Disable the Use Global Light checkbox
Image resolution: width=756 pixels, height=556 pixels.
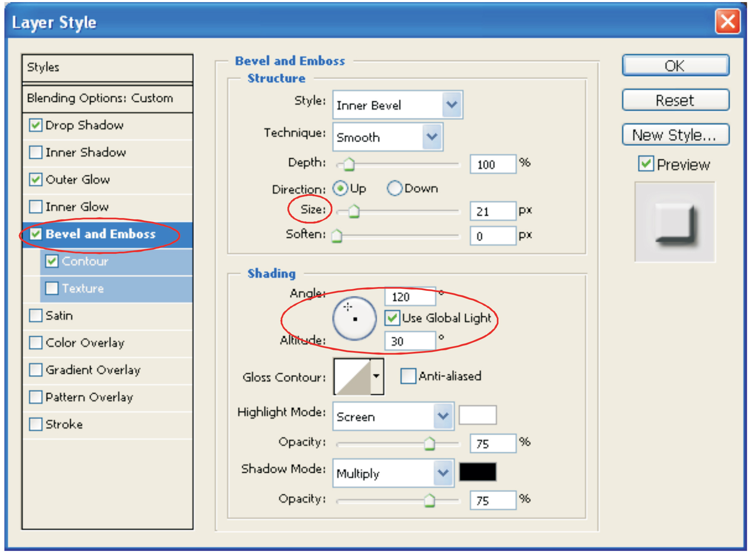(392, 318)
